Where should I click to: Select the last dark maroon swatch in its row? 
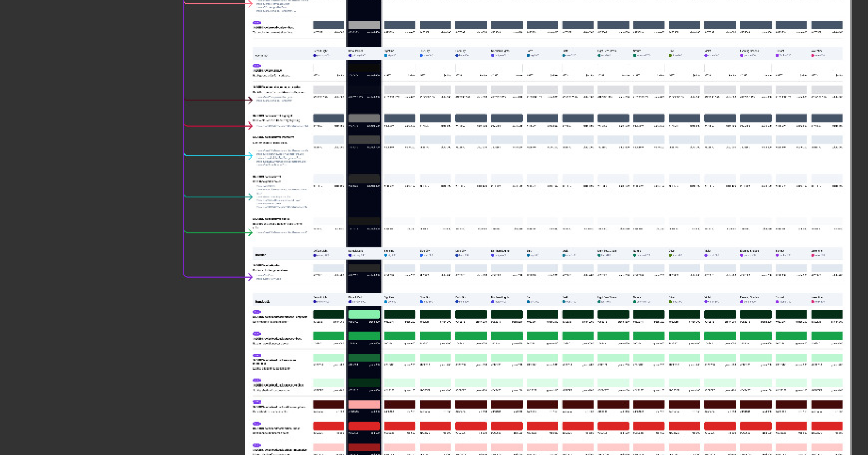(x=827, y=405)
